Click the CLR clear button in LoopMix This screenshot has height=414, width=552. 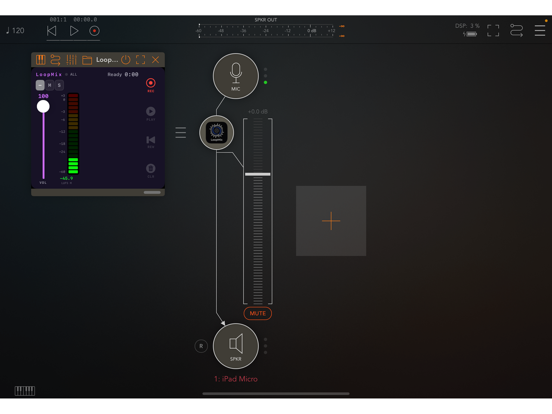(x=151, y=170)
